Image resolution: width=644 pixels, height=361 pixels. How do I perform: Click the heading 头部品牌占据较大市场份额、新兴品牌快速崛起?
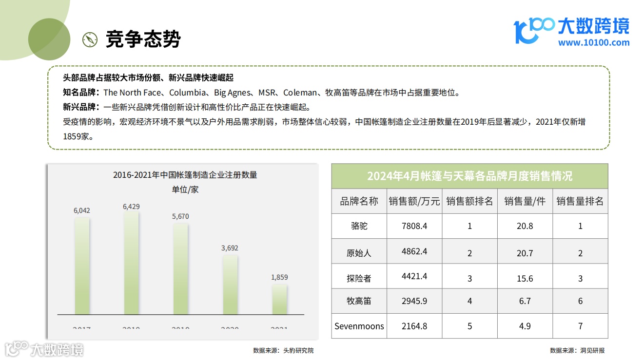149,77
